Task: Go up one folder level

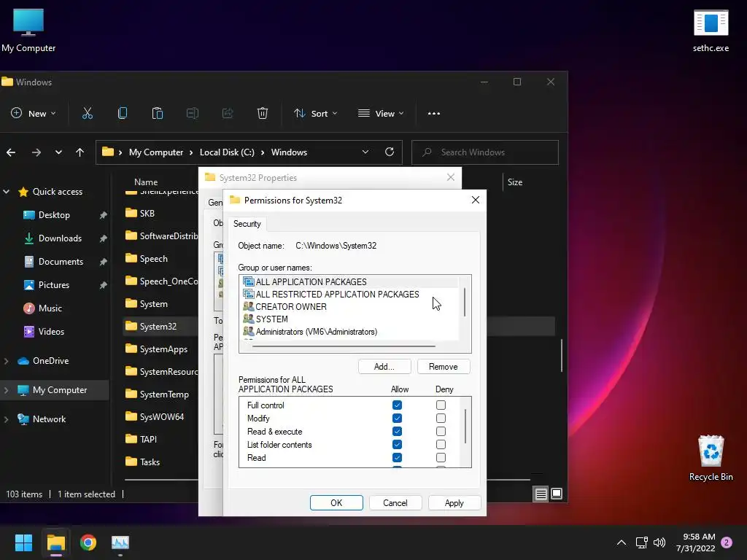Action: pos(80,152)
